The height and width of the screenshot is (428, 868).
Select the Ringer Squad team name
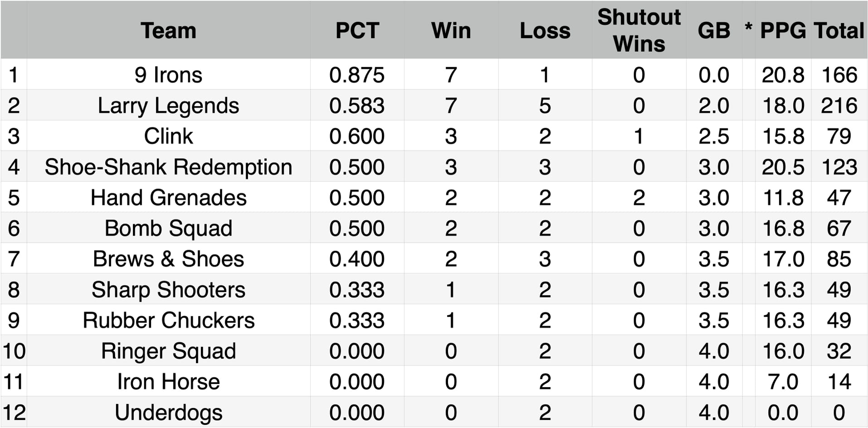point(168,351)
